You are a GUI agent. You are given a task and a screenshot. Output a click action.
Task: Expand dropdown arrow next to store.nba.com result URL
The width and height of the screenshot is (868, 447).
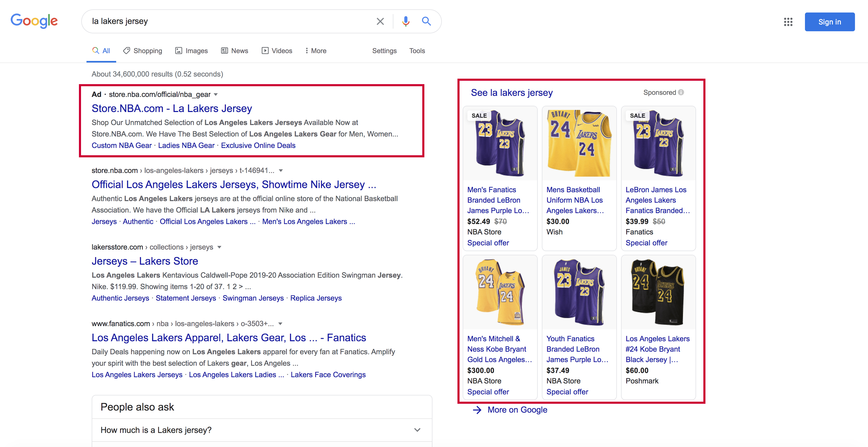click(281, 171)
